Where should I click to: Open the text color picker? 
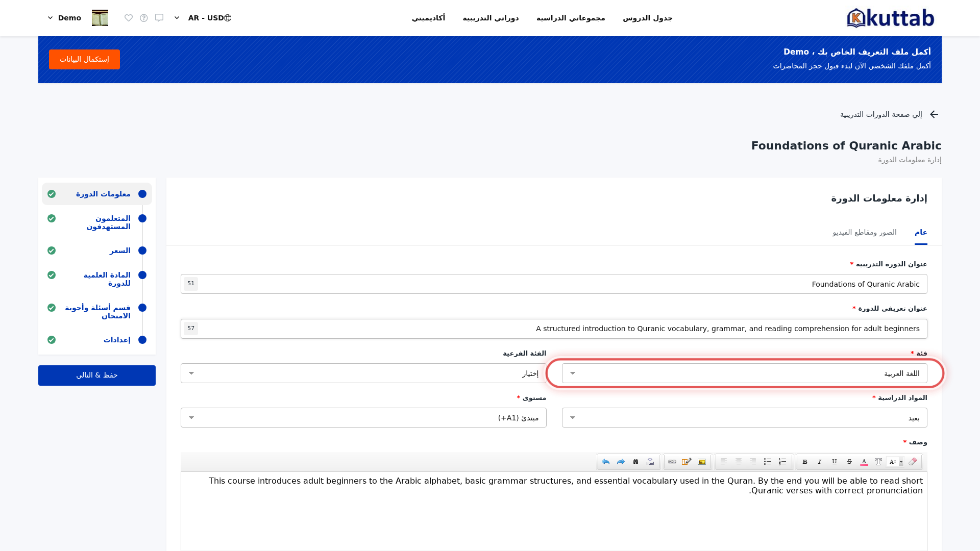pos(864,462)
